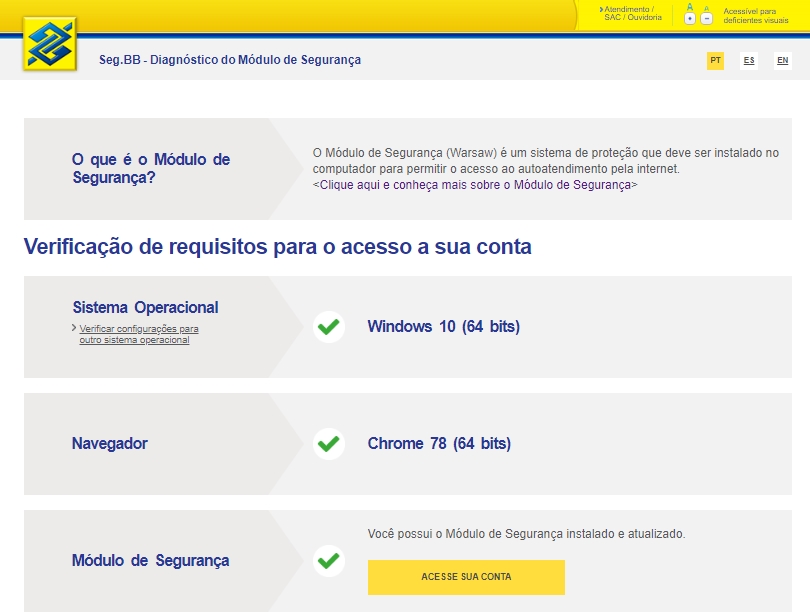The image size is (810, 612).
Task: Click the heading Verificação de requisitos para o acesso
Action: tap(277, 246)
